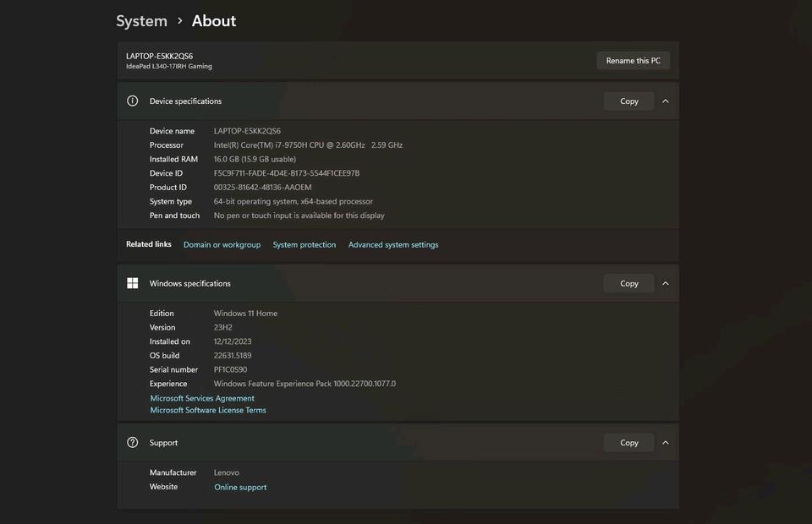The width and height of the screenshot is (812, 524).
Task: Select the Windows 11 Home edition value
Action: [245, 313]
